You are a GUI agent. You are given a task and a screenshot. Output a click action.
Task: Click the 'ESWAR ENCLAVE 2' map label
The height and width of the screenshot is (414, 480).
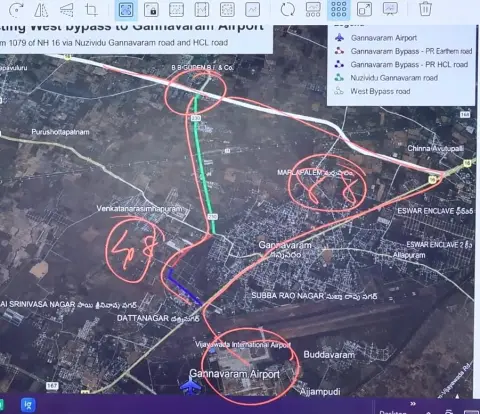click(435, 245)
